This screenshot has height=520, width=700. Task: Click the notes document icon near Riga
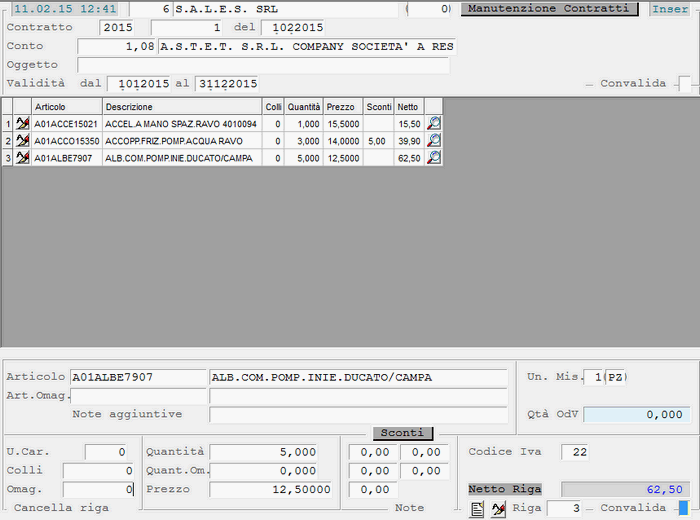click(478, 509)
